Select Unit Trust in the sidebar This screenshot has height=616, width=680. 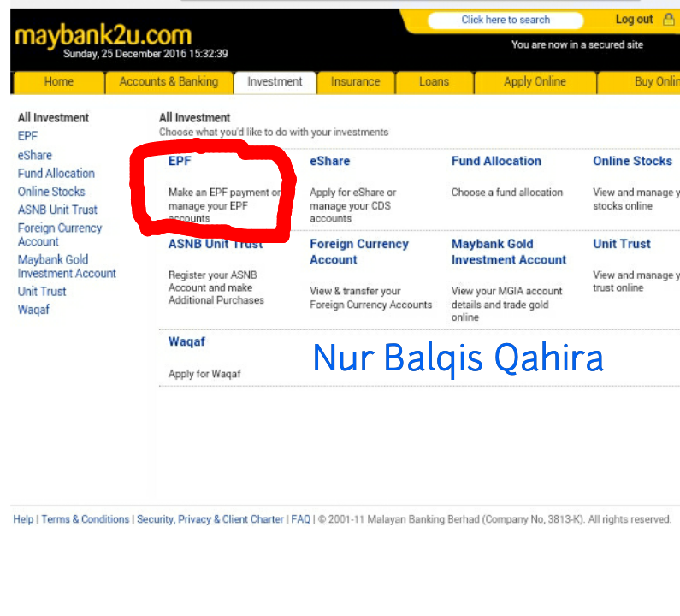[42, 292]
